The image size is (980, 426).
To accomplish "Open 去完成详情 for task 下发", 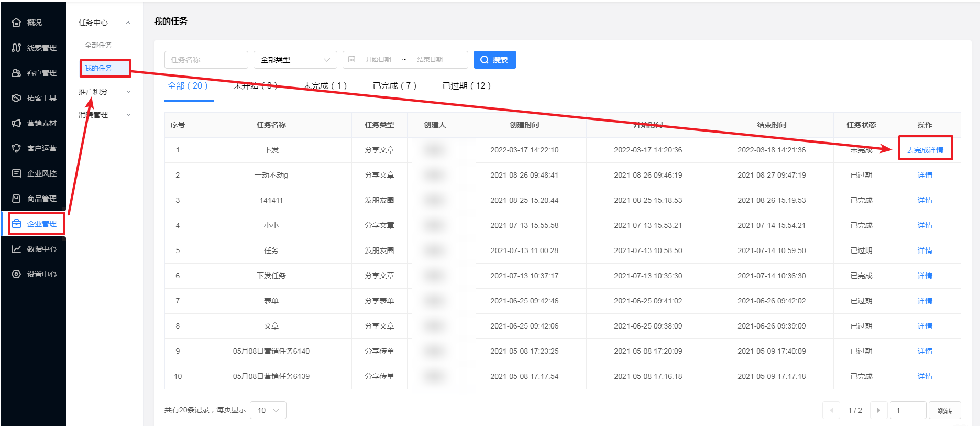I will tap(925, 150).
